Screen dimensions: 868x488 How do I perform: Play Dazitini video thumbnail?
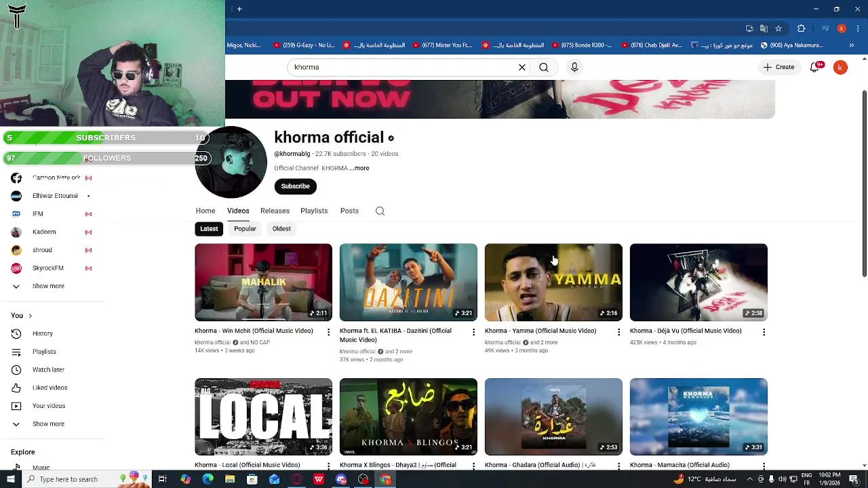[x=408, y=282]
